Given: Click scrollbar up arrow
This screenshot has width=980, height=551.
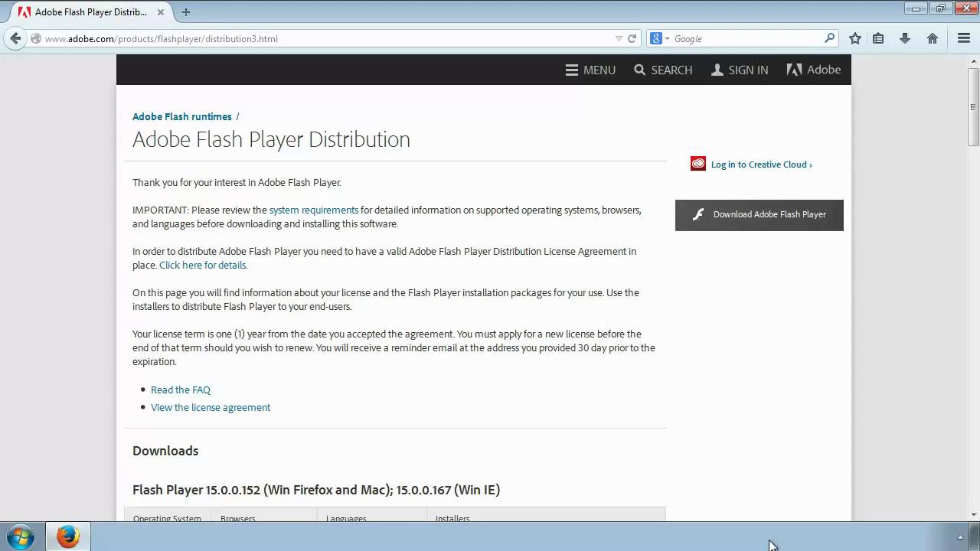Looking at the screenshot, I should tap(973, 60).
